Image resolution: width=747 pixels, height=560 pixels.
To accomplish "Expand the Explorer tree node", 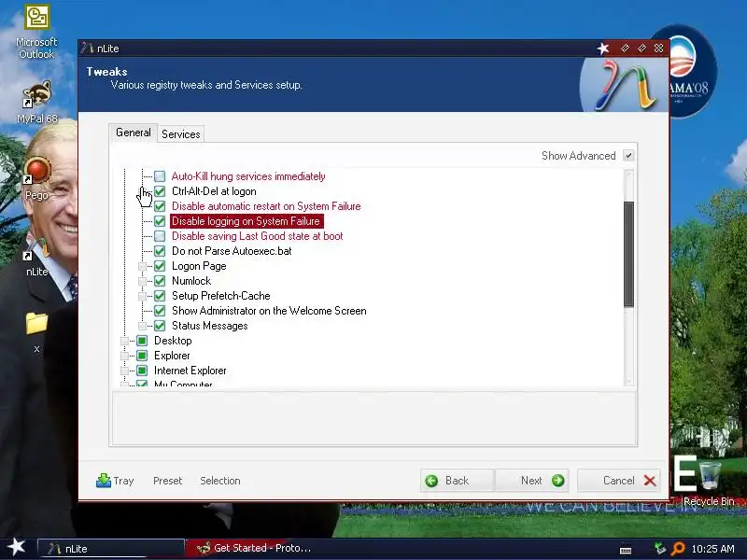I will pos(124,356).
